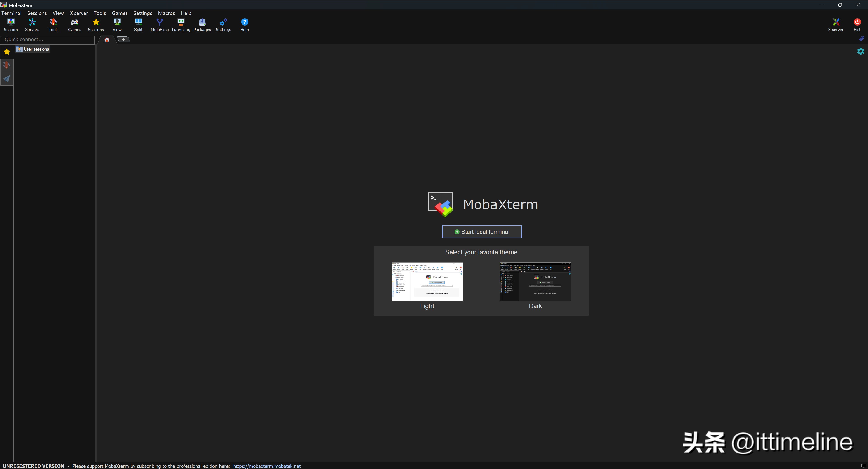
Task: Select the Light theme thumbnail
Action: tap(427, 281)
